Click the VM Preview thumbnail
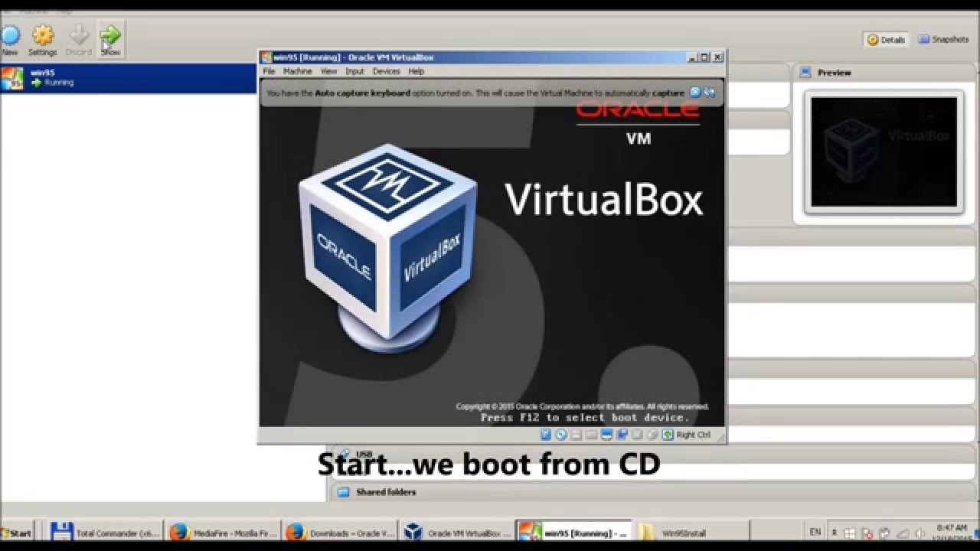 click(884, 152)
